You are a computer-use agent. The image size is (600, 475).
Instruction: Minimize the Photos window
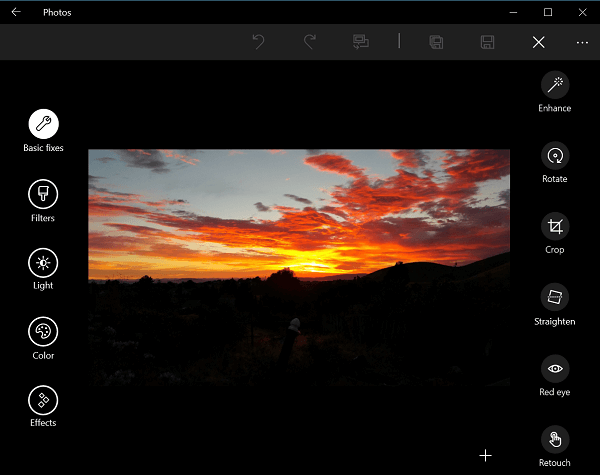[x=513, y=13]
